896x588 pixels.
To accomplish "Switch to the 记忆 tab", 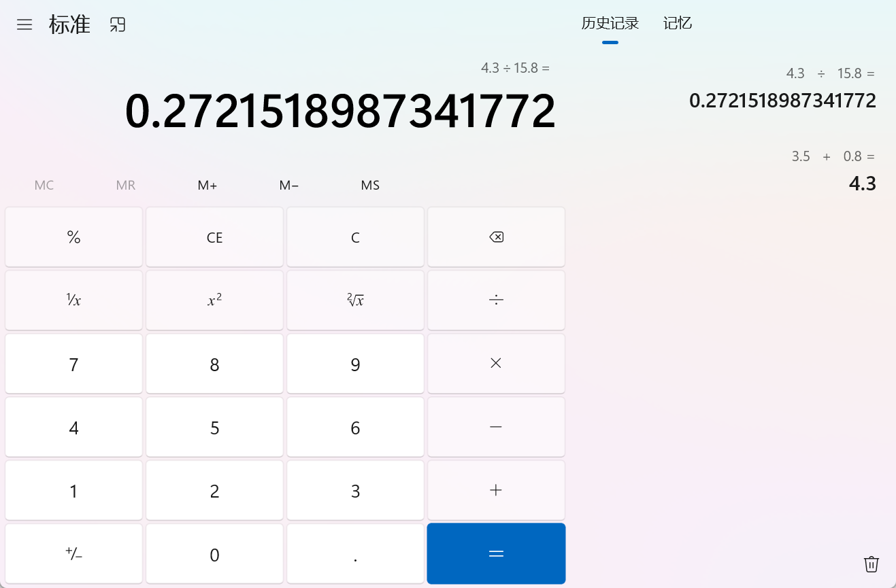I will coord(678,24).
